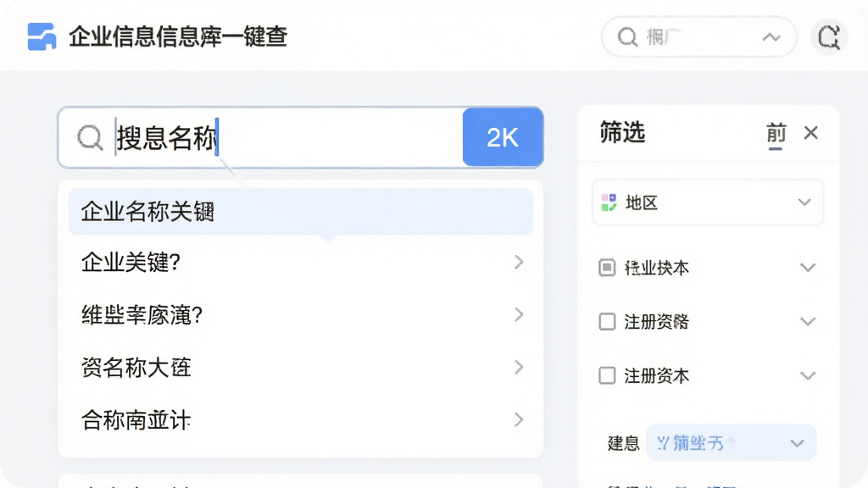Expand the third filter row's chevron

[x=808, y=321]
